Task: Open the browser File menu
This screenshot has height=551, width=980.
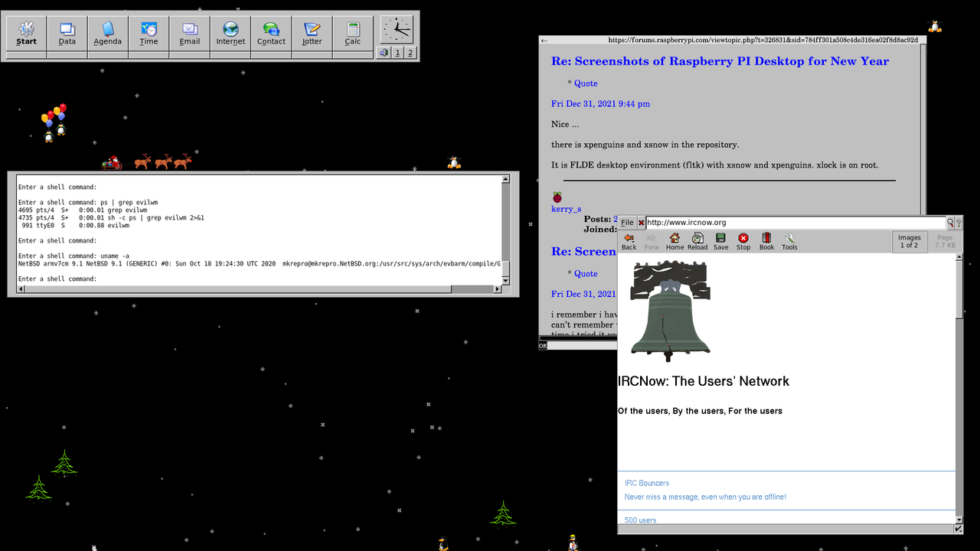Action: click(627, 223)
